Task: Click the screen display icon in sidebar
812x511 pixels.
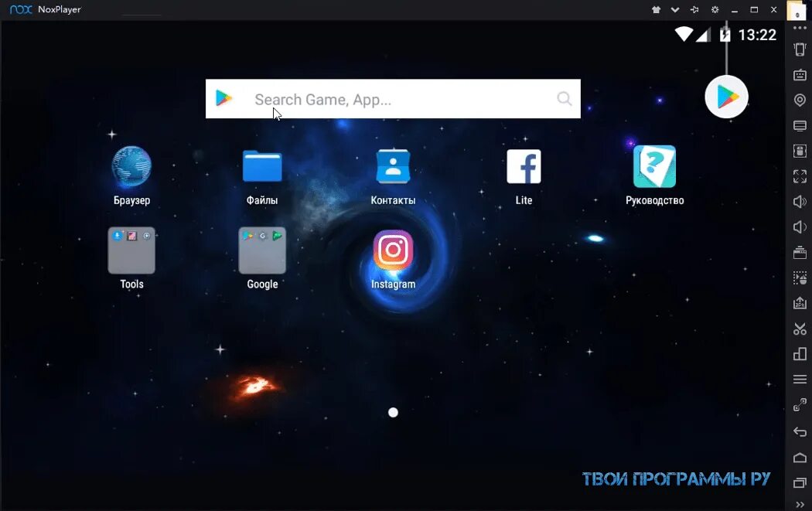Action: click(x=800, y=126)
